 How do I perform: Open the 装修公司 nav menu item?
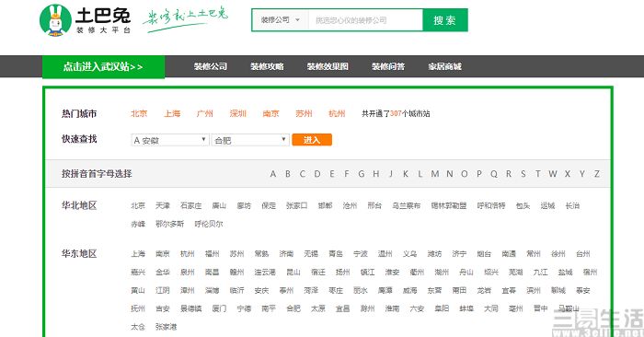[211, 66]
